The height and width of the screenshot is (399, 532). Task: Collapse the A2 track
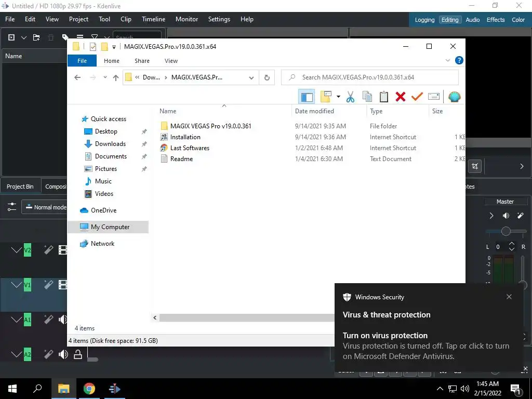pos(16,354)
